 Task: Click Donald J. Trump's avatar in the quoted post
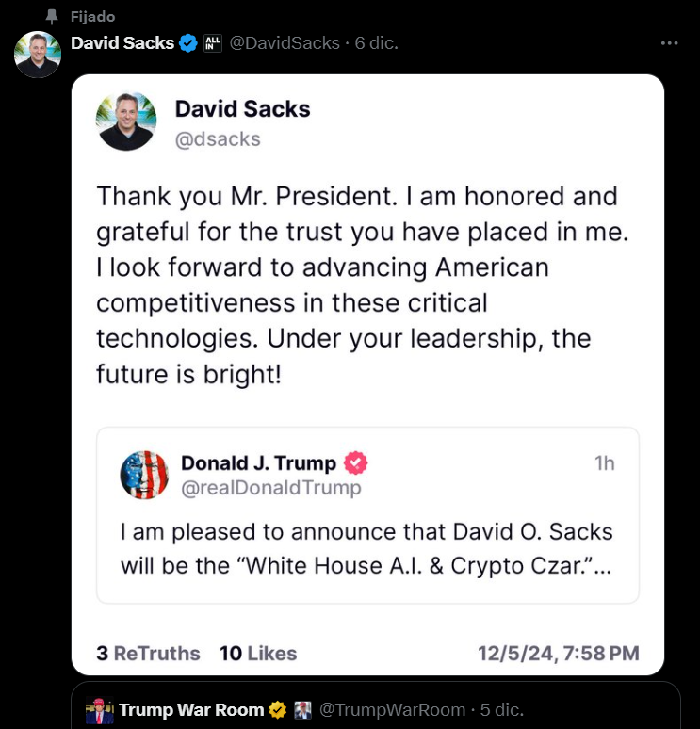[144, 475]
